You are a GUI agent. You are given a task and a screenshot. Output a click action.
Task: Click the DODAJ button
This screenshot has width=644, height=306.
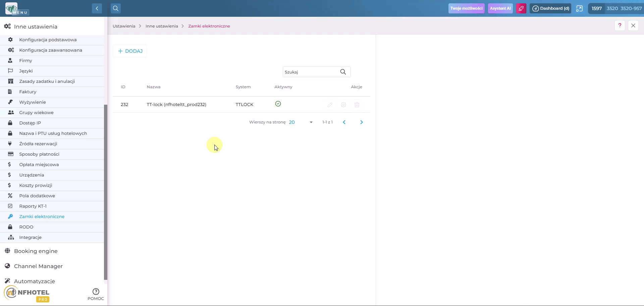tap(130, 51)
